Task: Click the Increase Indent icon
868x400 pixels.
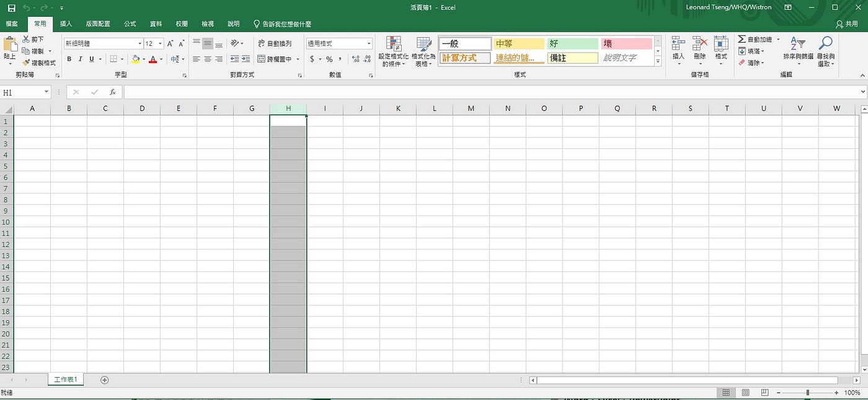Action: click(246, 59)
